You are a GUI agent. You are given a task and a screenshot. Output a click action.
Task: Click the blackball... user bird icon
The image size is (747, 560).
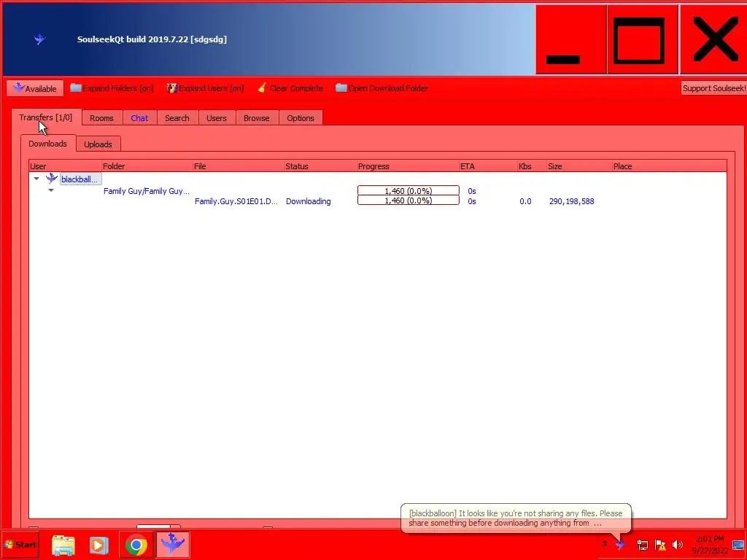(52, 179)
